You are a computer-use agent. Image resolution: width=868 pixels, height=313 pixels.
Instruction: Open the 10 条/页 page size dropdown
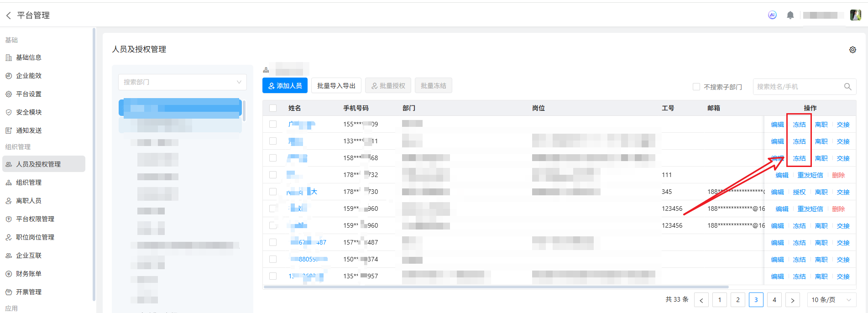831,300
